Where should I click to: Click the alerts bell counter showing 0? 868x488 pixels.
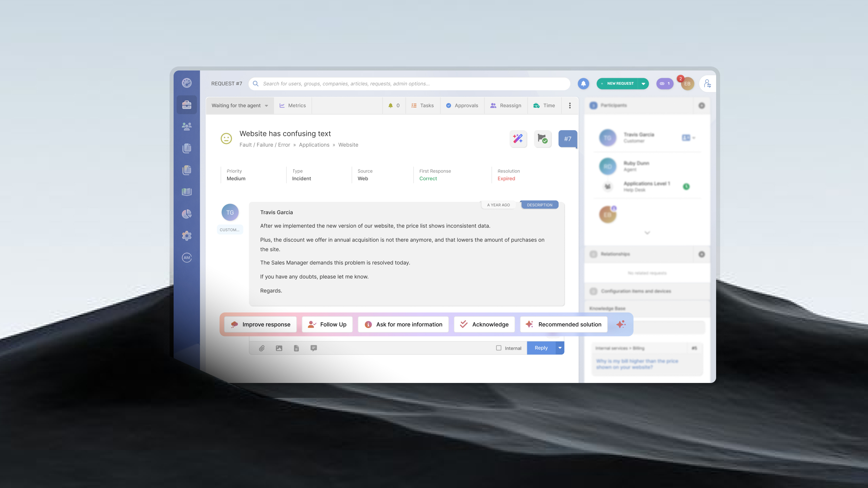tap(394, 105)
